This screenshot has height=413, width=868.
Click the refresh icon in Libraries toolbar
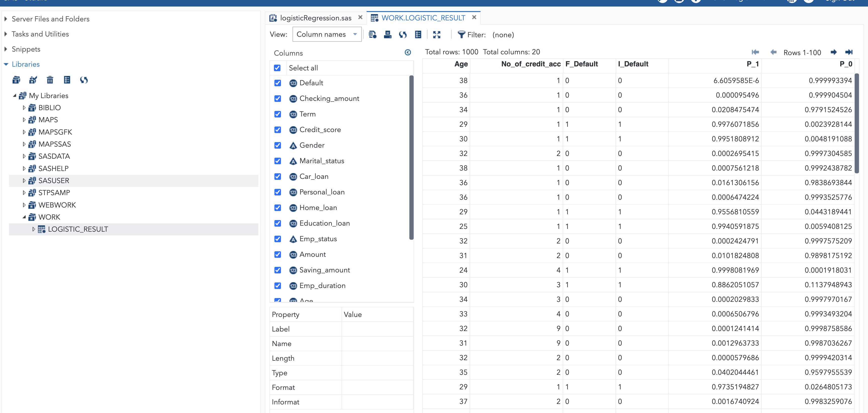(x=84, y=80)
